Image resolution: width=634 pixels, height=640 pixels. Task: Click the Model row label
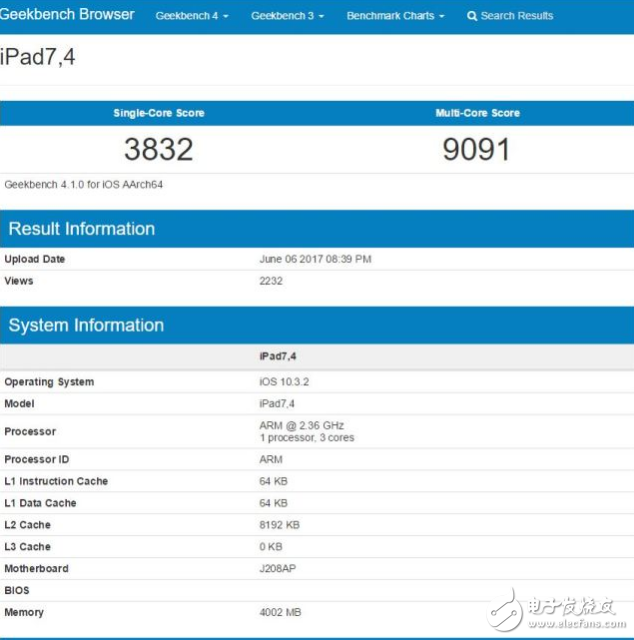[19, 404]
